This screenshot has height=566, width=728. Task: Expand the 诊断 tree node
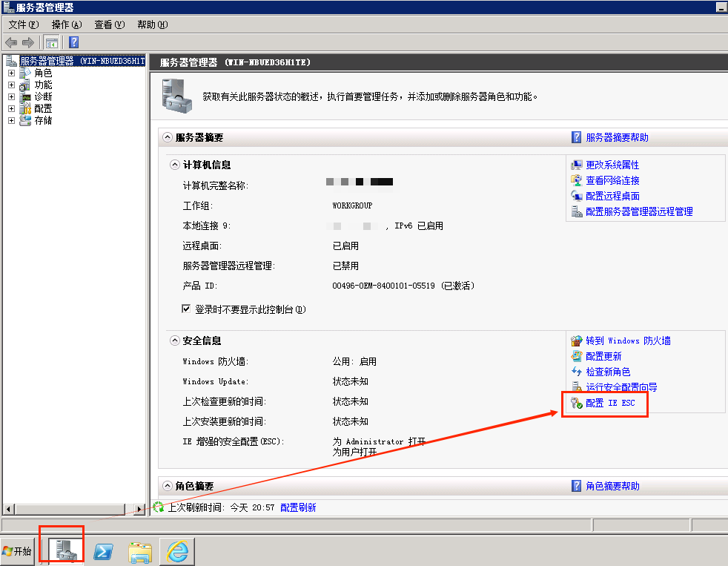(x=11, y=97)
